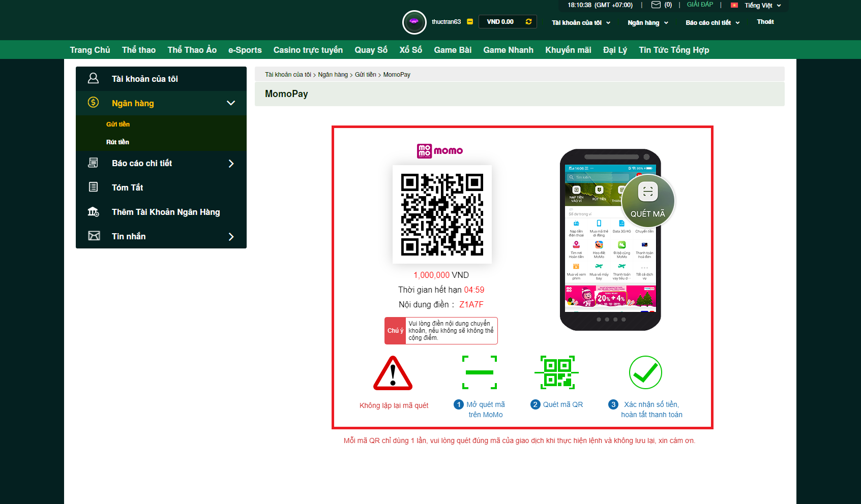Refresh the VND balance
This screenshot has height=504, width=861.
528,21
